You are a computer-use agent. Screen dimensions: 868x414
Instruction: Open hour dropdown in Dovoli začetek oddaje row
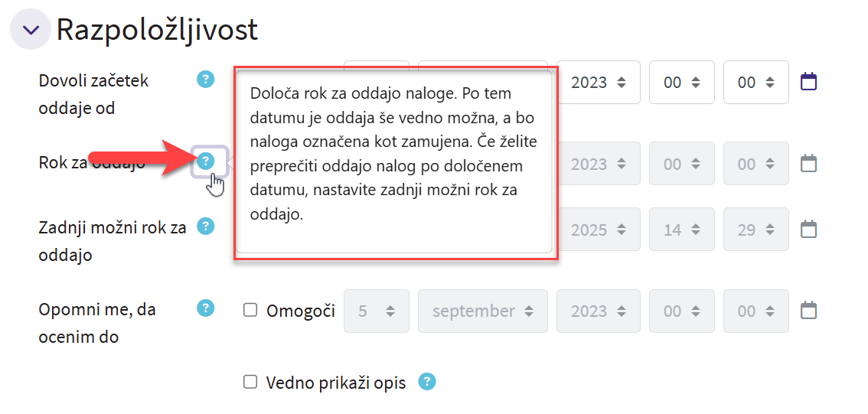point(681,82)
